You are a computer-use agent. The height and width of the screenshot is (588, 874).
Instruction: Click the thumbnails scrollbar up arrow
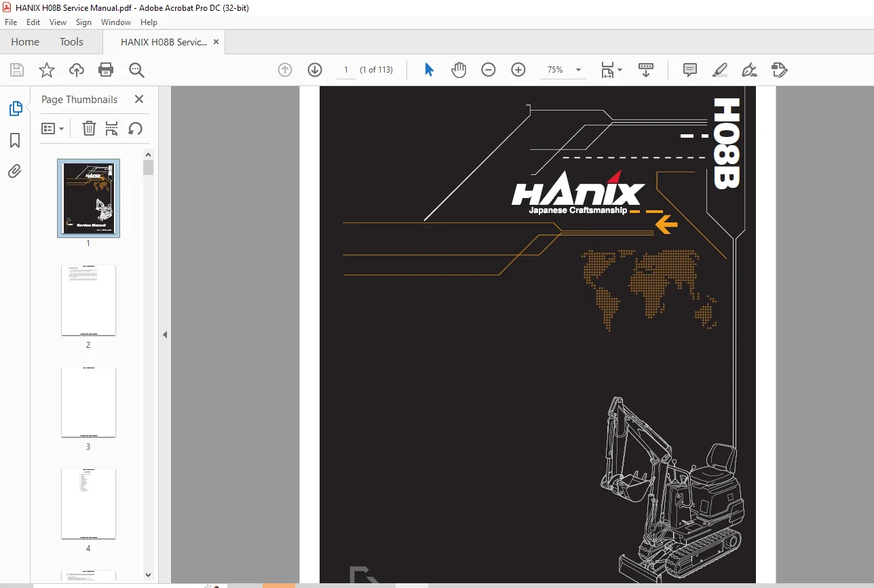149,154
